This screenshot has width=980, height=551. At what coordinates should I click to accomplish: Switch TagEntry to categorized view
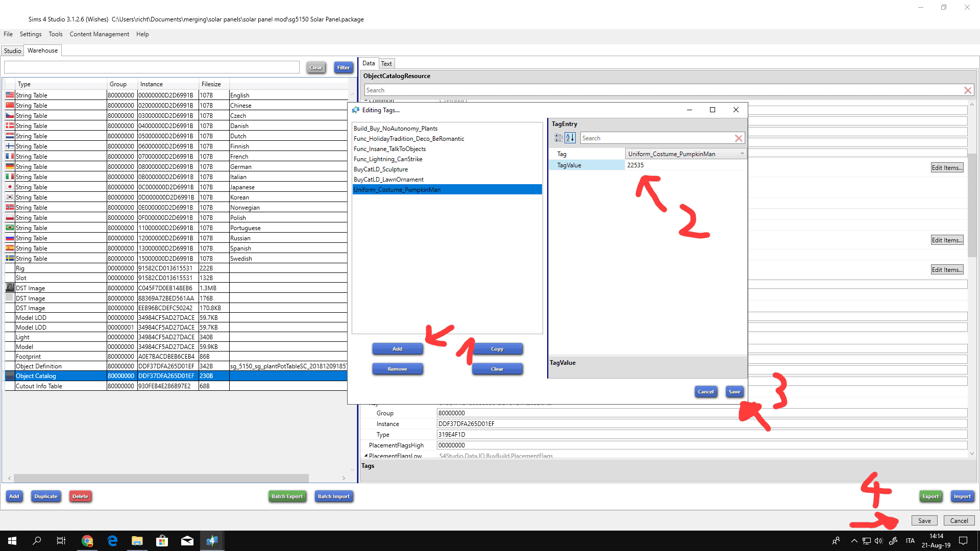point(559,138)
